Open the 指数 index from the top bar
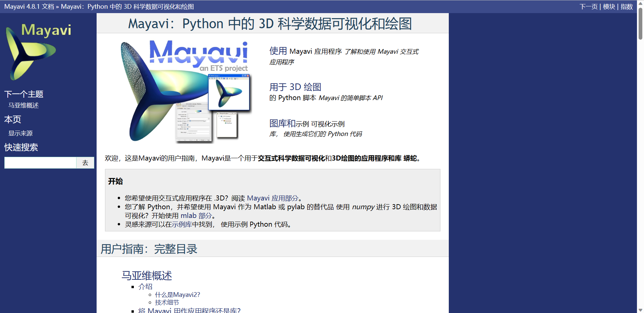This screenshot has height=313, width=644. 627,6
